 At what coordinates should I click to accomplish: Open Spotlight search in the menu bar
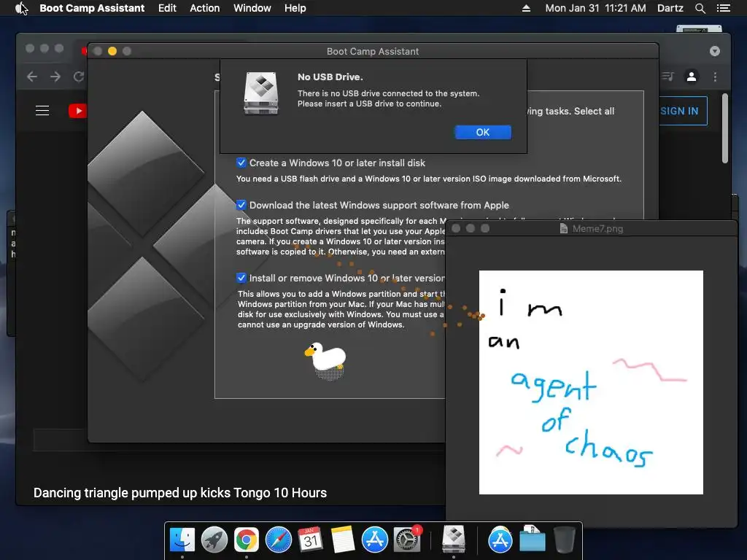[700, 8]
